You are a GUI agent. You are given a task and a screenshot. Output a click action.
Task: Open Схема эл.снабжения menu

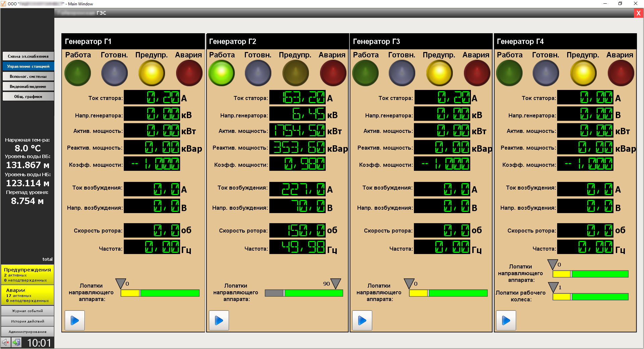[x=28, y=56]
